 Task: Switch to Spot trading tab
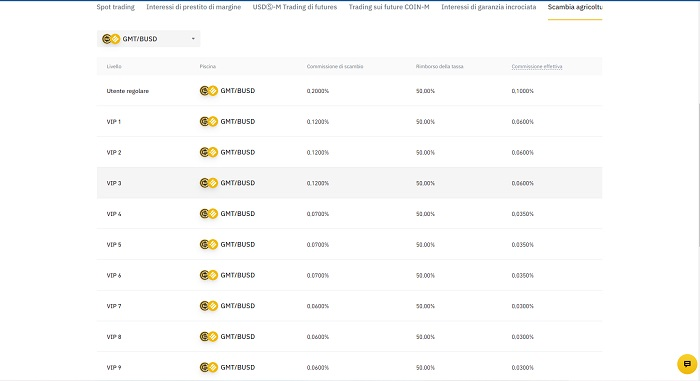(x=116, y=7)
